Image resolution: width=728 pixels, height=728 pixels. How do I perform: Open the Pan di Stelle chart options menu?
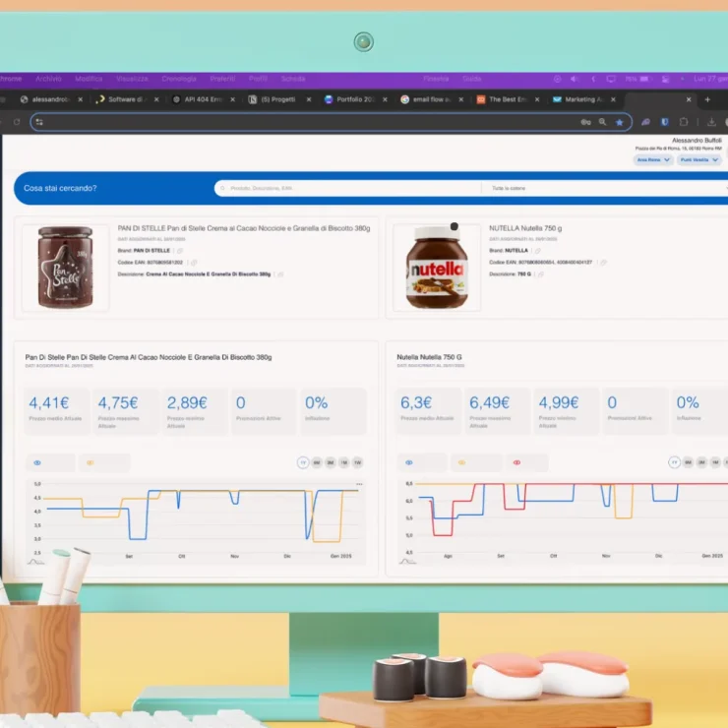point(359,484)
